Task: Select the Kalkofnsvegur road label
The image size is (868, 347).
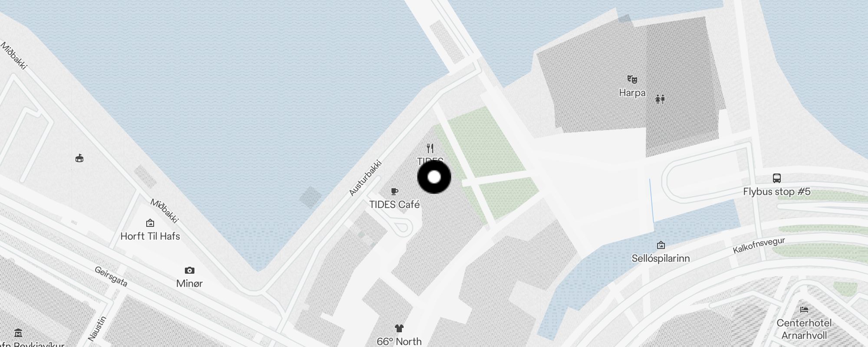Action: (x=759, y=246)
